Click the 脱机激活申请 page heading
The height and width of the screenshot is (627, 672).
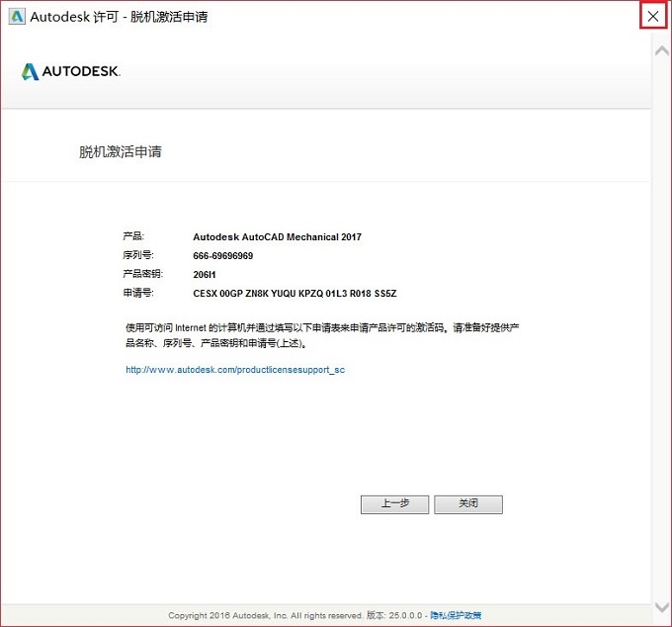point(121,151)
